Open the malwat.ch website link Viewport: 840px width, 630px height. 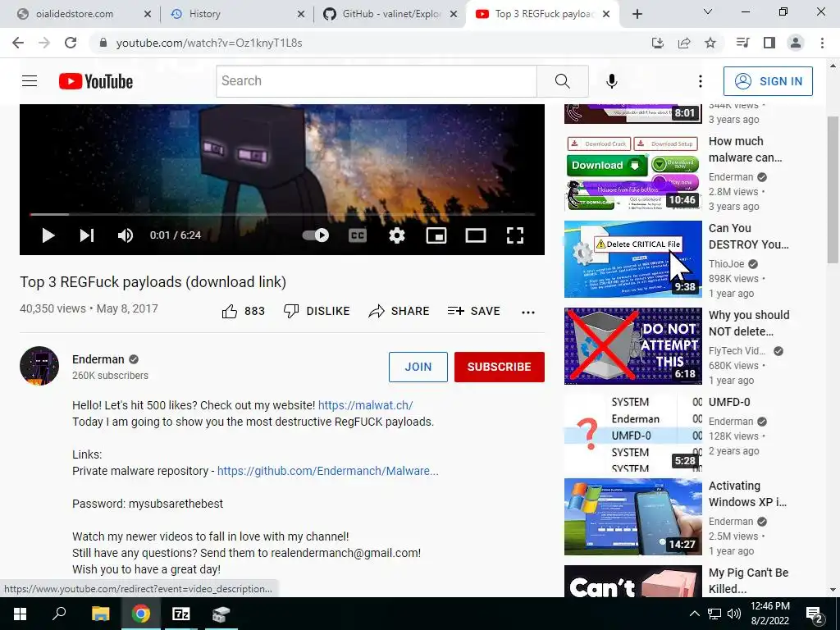pyautogui.click(x=365, y=405)
